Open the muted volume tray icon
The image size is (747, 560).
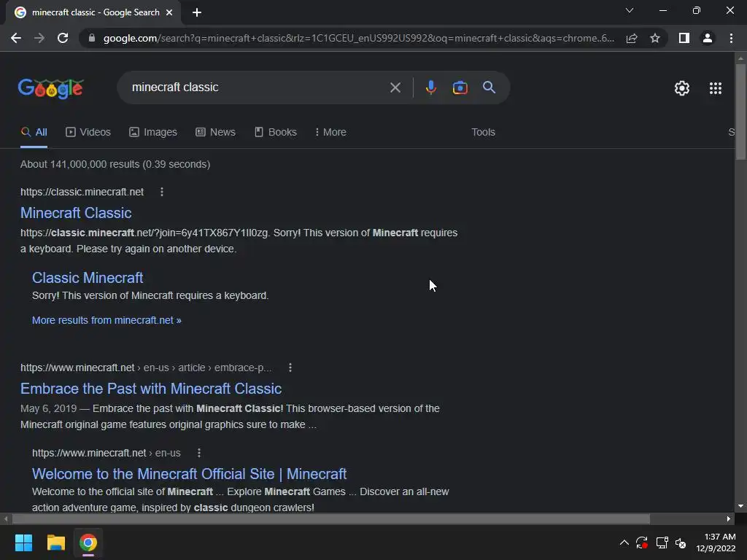681,542
